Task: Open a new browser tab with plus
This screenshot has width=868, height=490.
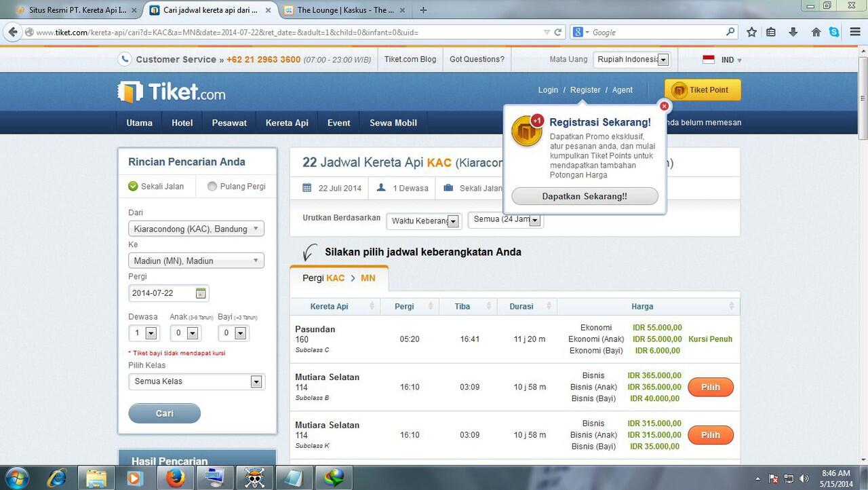Action: (424, 10)
